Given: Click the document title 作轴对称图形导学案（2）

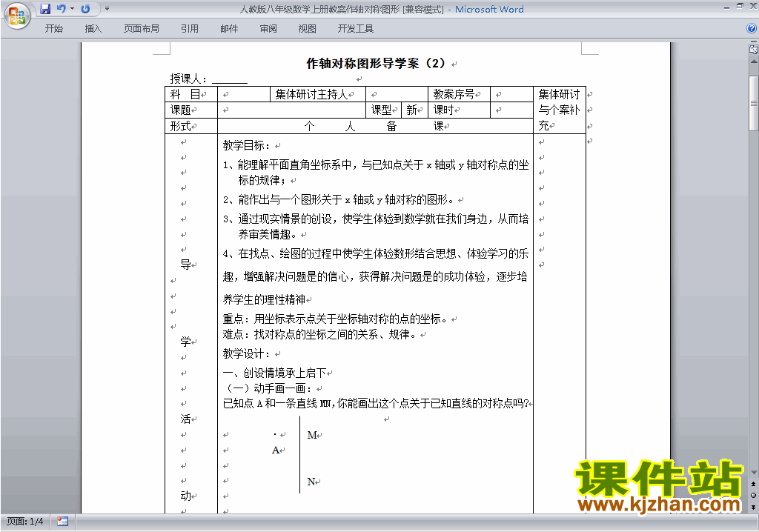Looking at the screenshot, I should pos(376,64).
